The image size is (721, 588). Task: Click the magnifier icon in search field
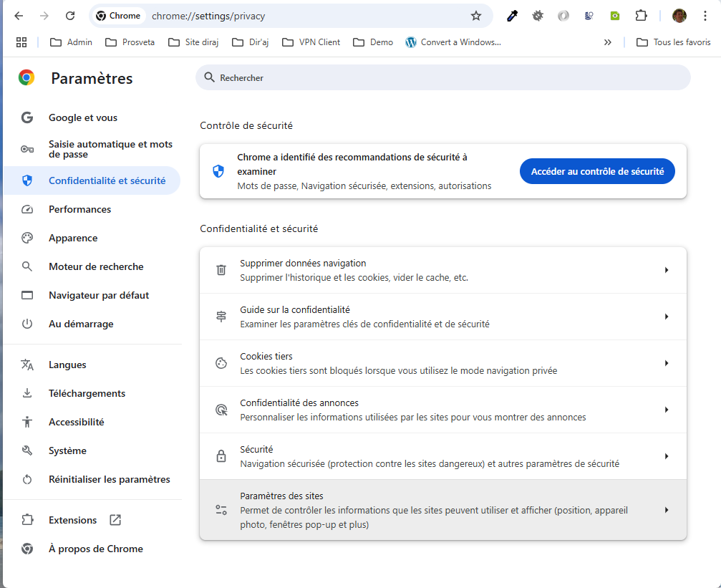pyautogui.click(x=209, y=77)
